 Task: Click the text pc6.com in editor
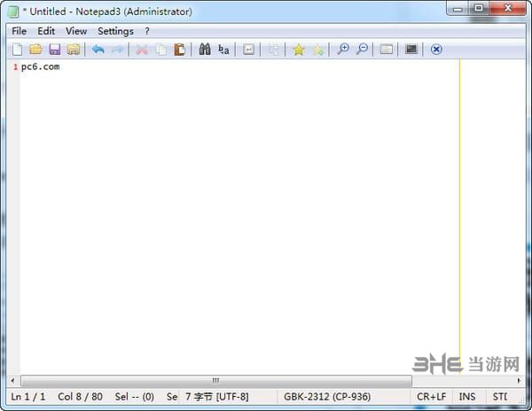pyautogui.click(x=41, y=66)
